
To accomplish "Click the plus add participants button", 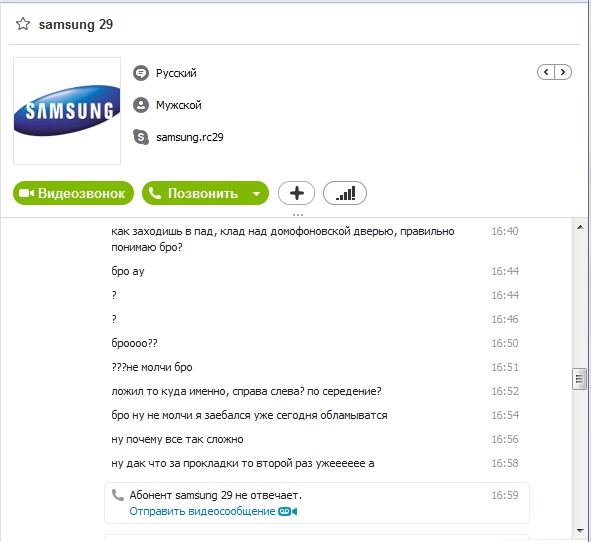I will pos(297,193).
